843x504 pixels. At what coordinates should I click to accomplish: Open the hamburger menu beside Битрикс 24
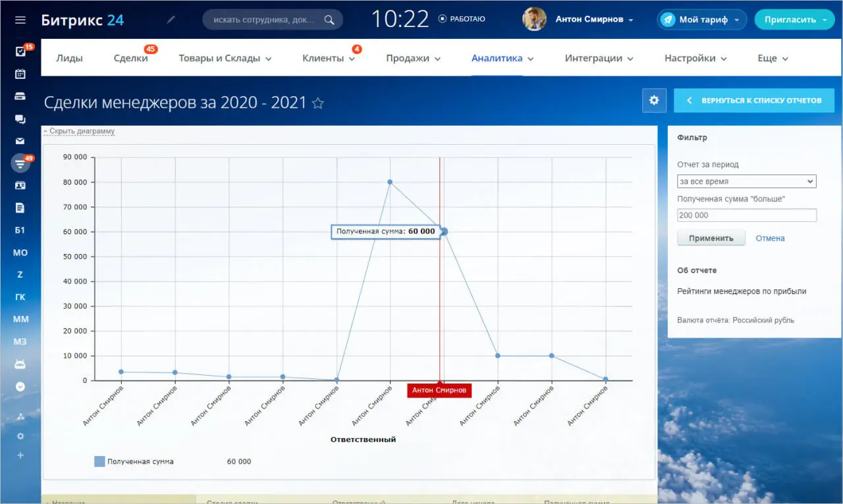tap(20, 20)
